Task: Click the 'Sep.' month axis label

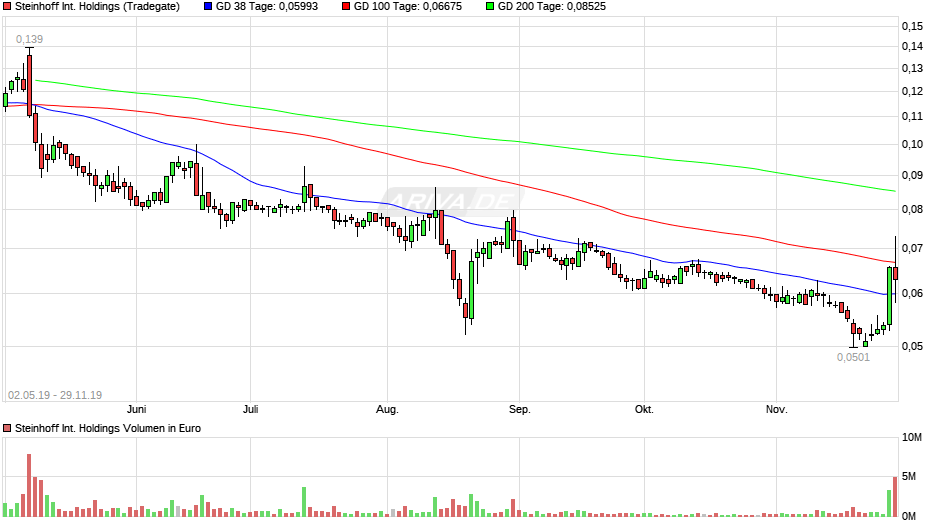Action: 520,409
